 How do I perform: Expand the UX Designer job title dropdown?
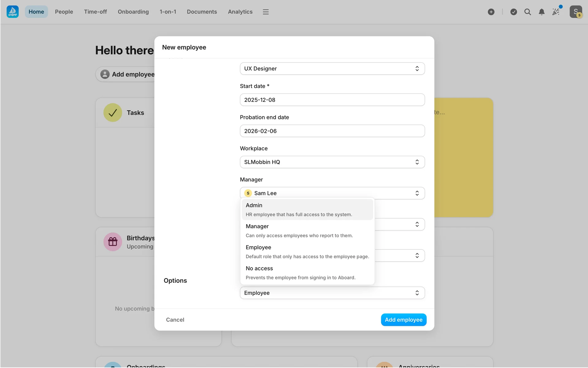[x=332, y=69]
